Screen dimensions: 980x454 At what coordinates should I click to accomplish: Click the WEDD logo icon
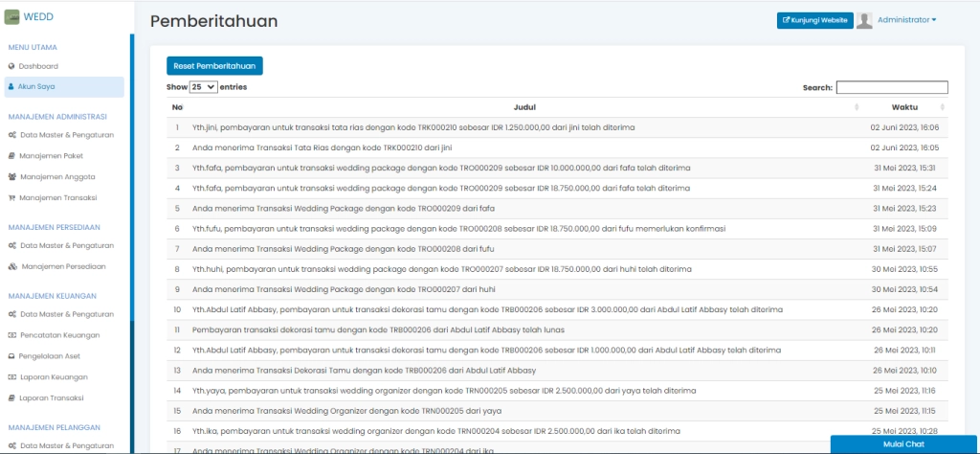[x=13, y=17]
